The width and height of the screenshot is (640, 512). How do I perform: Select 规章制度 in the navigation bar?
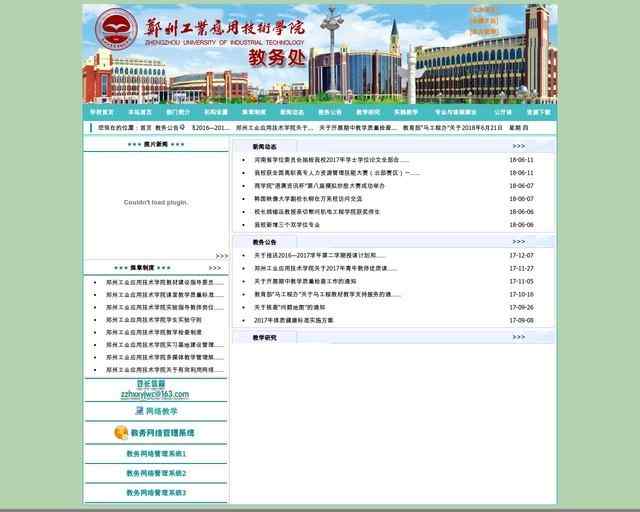[254, 112]
